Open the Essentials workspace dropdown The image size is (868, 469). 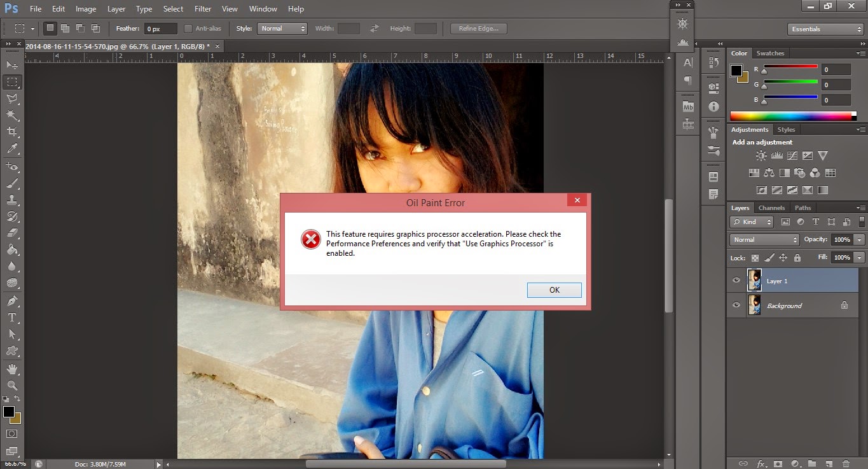(825, 29)
